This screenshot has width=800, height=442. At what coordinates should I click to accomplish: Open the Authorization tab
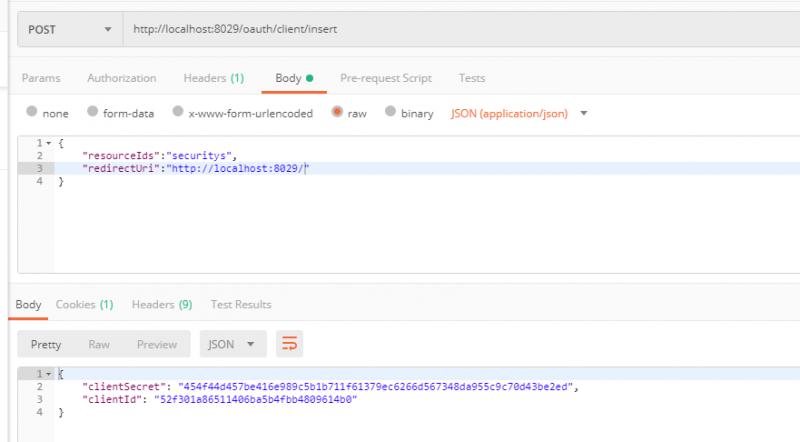coord(121,78)
